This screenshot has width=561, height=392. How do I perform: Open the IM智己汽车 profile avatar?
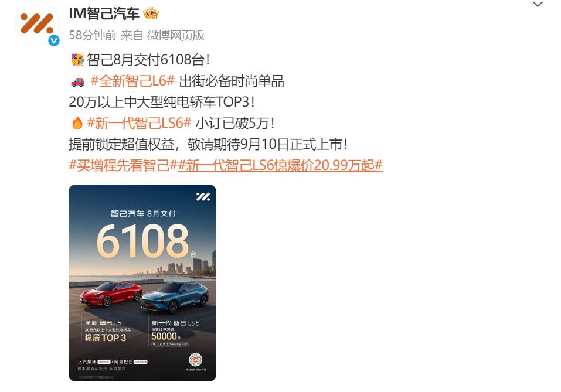point(37,23)
